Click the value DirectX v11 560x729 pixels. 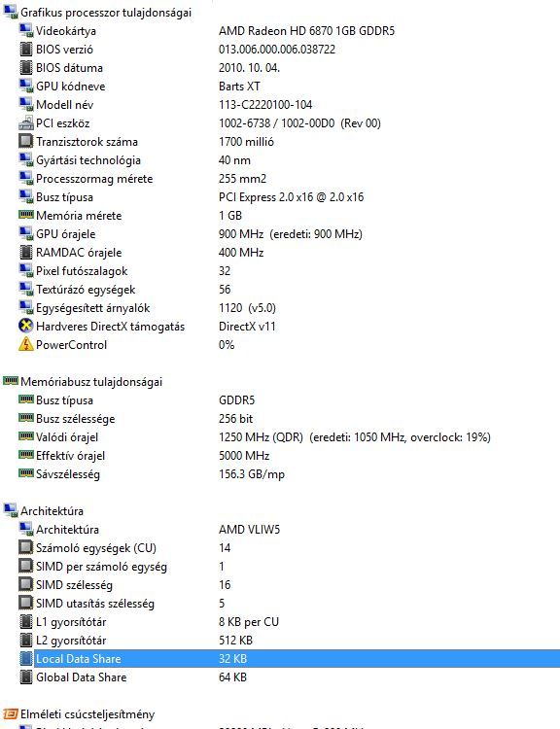click(x=247, y=326)
